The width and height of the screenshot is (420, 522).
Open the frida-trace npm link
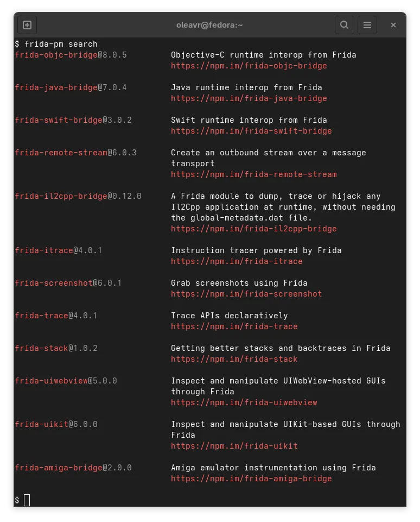234,326
